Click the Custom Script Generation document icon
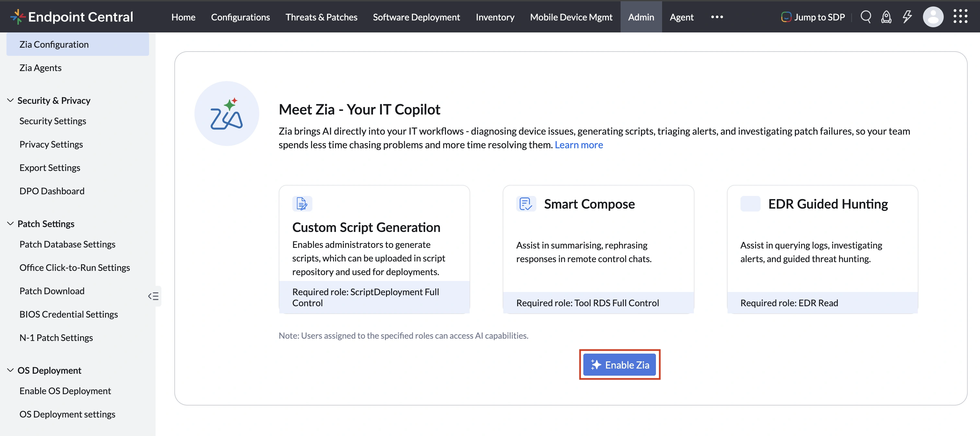Viewport: 980px width, 436px height. [302, 204]
